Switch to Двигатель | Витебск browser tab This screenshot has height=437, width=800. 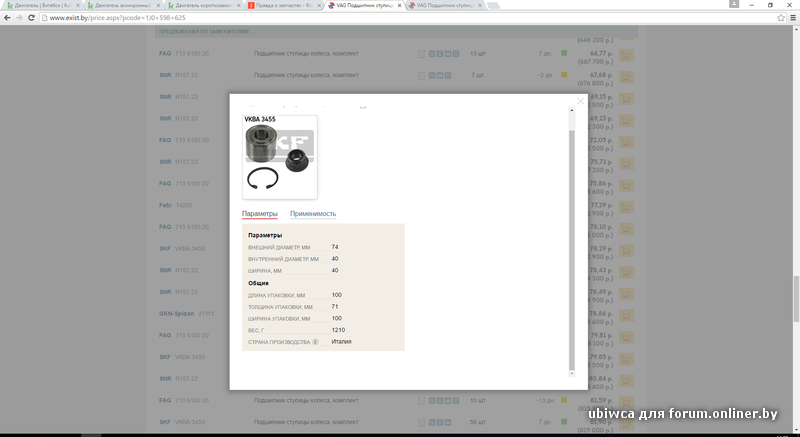42,6
